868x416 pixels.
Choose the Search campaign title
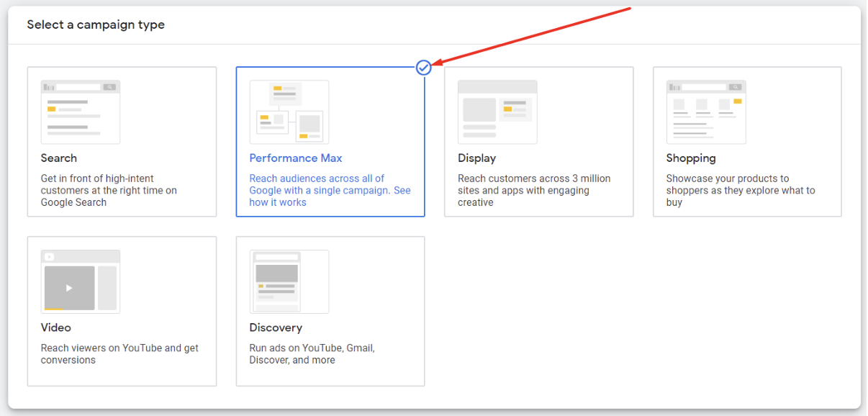pos(59,158)
